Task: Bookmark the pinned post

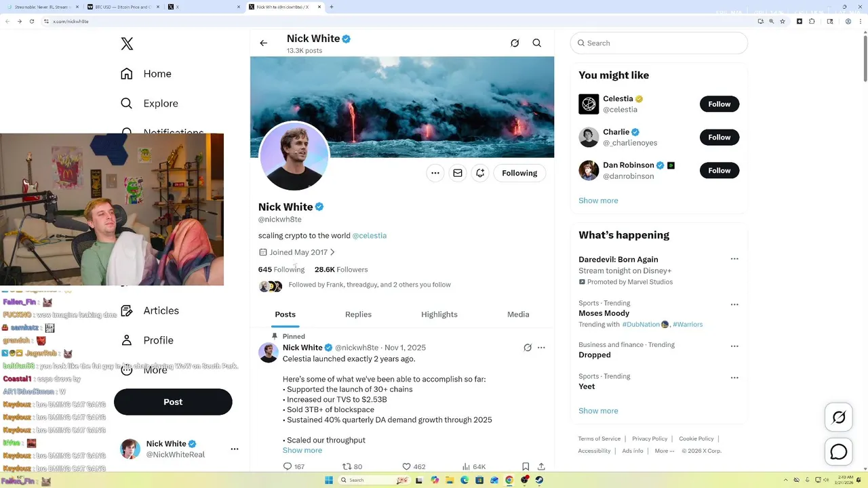Action: 526,466
